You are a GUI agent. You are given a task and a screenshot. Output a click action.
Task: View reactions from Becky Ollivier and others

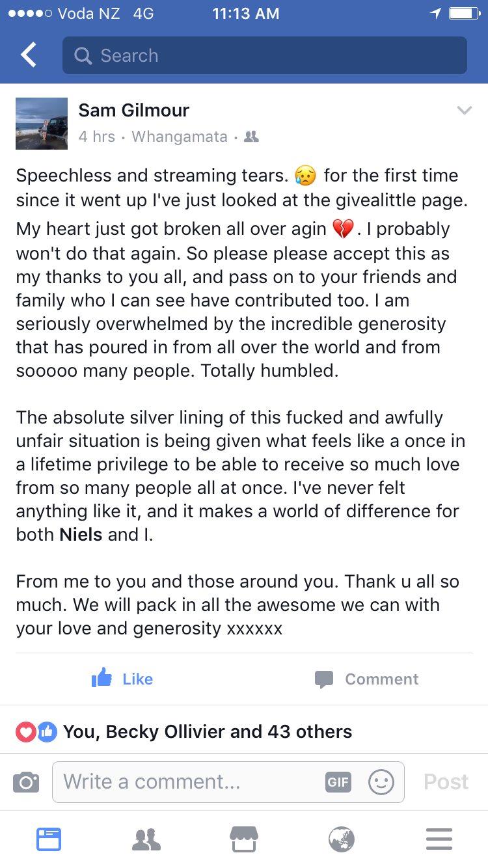(x=207, y=731)
